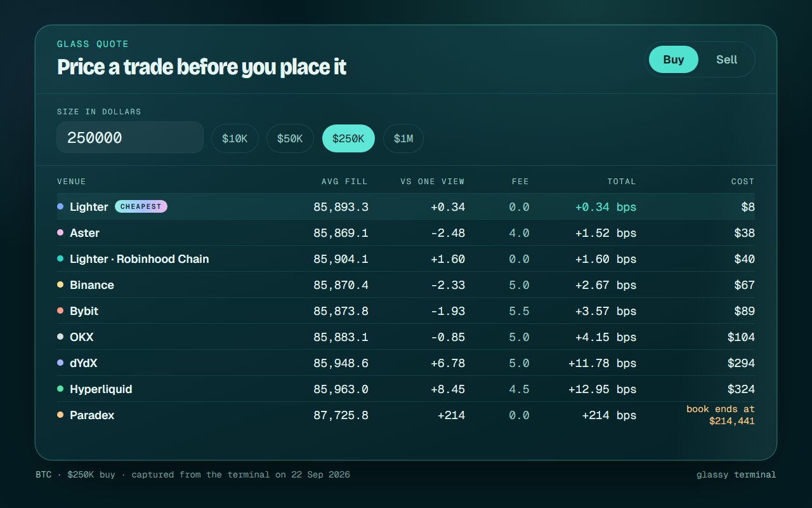This screenshot has width=812, height=508.
Task: Select the Lighter · Robinhood Chain row
Action: click(x=406, y=259)
